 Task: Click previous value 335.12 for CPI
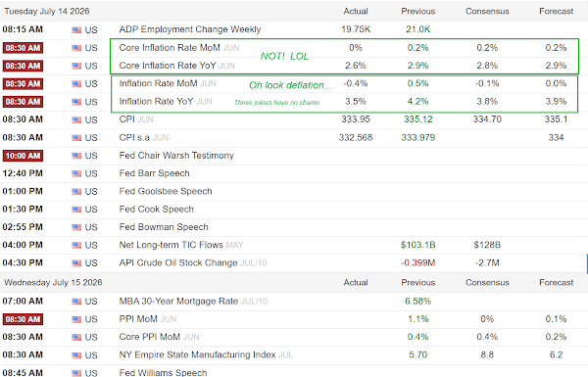418,119
